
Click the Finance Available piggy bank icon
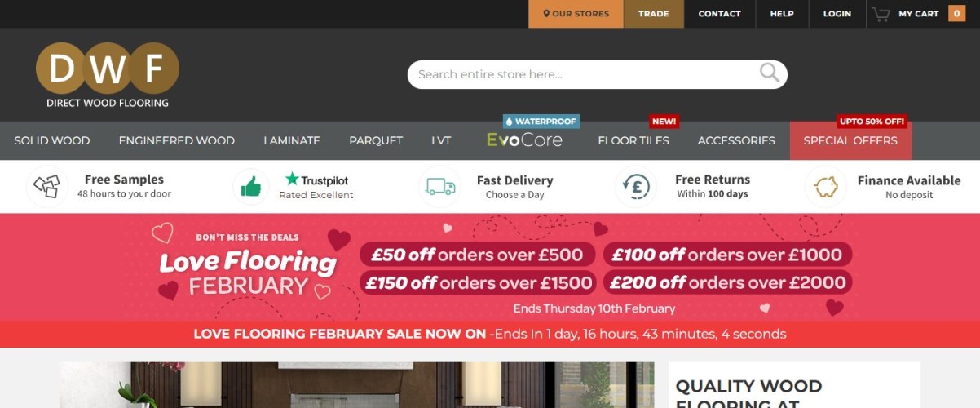826,187
